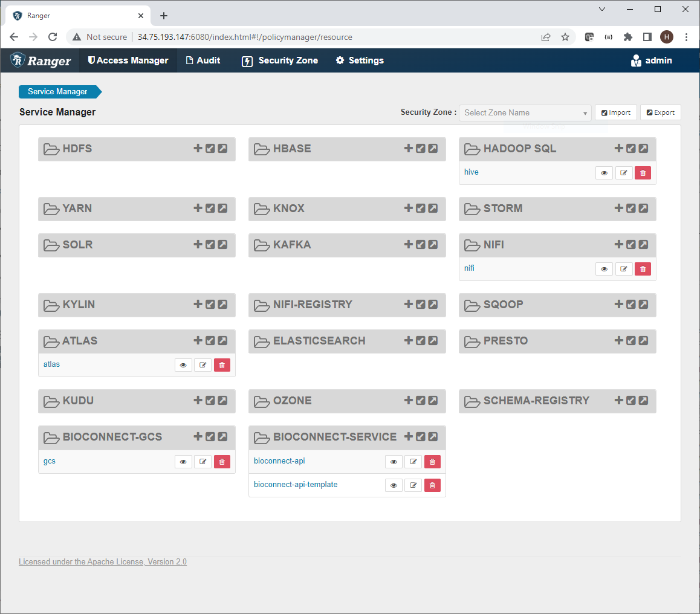Open the admin user menu

(x=652, y=60)
